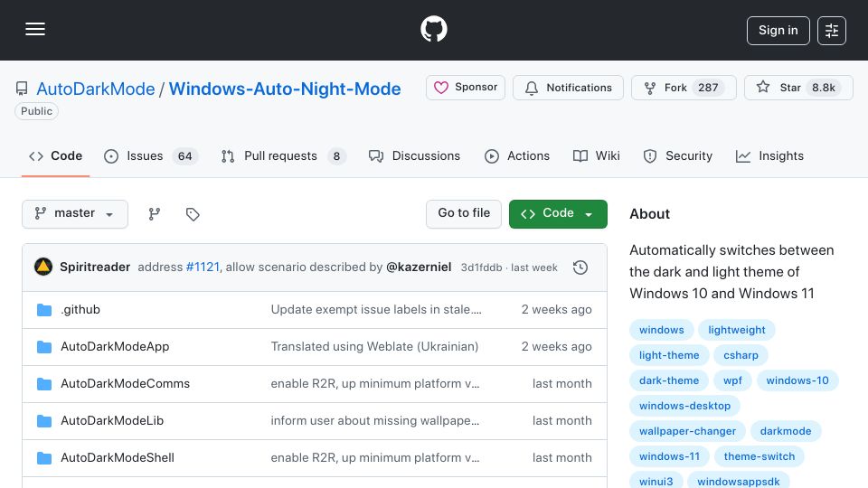This screenshot has height=488, width=868.
Task: Open commit 'inform user about missing wallpape...'
Action: [374, 420]
